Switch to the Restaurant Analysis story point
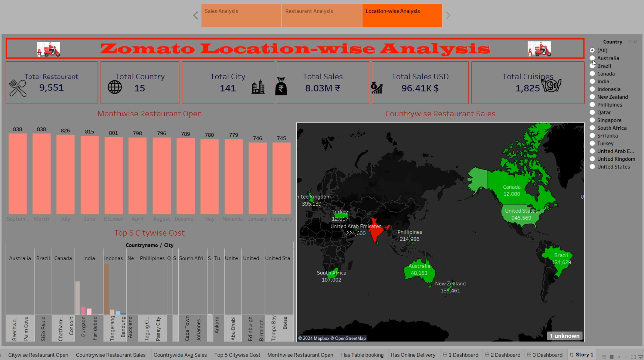This screenshot has width=644, height=360. 321,15
